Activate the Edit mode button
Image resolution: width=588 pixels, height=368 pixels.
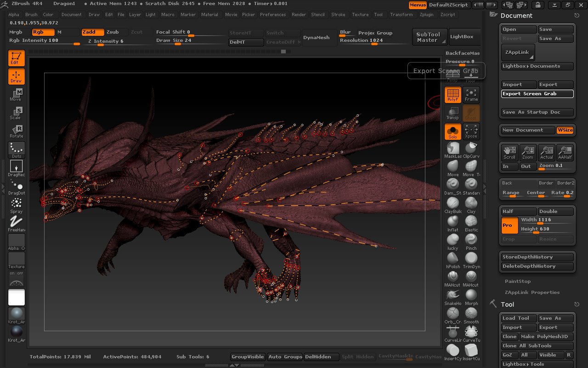click(16, 58)
